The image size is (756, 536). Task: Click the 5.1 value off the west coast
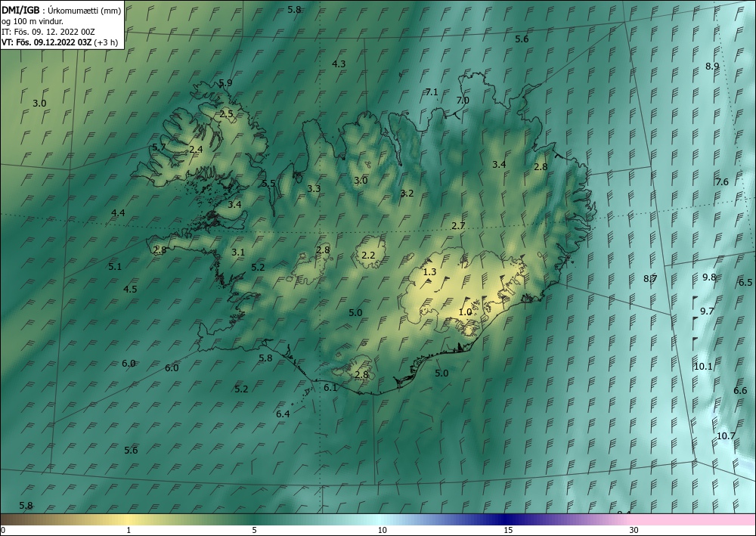(115, 267)
